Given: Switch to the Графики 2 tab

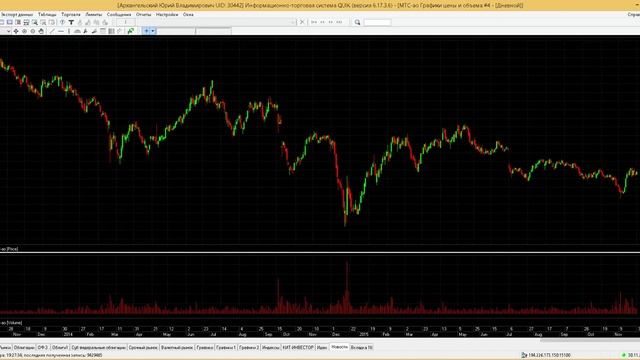Looking at the screenshot, I should tap(249, 347).
